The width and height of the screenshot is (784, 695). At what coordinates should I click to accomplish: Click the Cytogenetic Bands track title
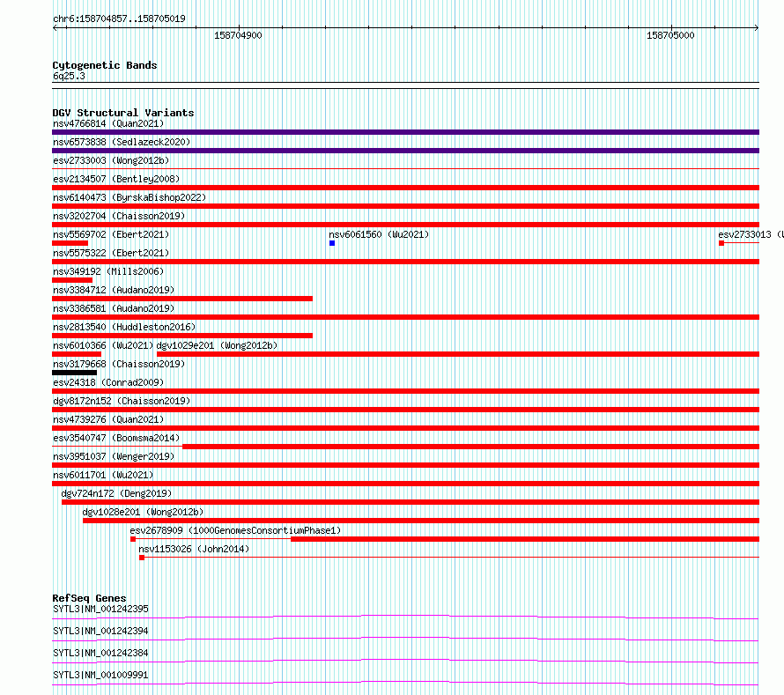coord(105,65)
